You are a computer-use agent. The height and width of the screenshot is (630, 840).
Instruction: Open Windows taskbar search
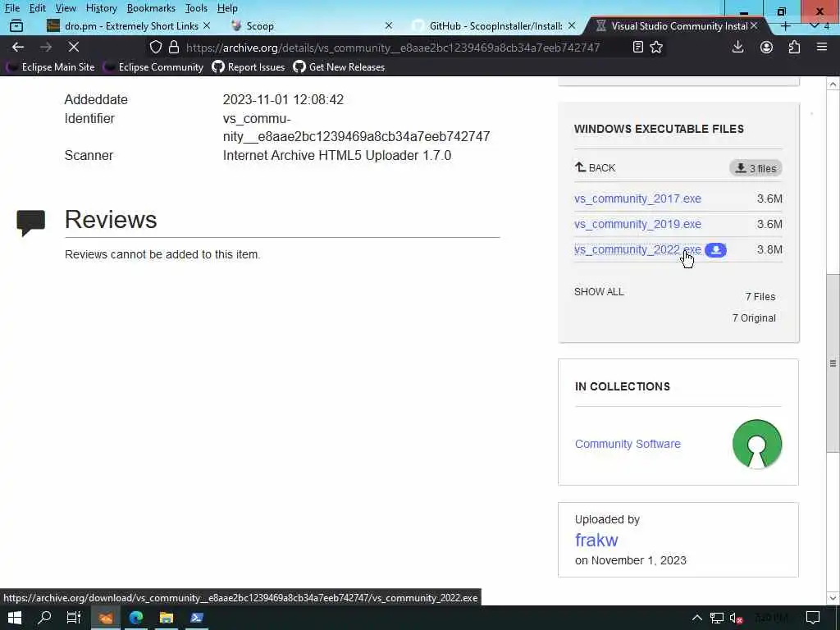click(44, 618)
